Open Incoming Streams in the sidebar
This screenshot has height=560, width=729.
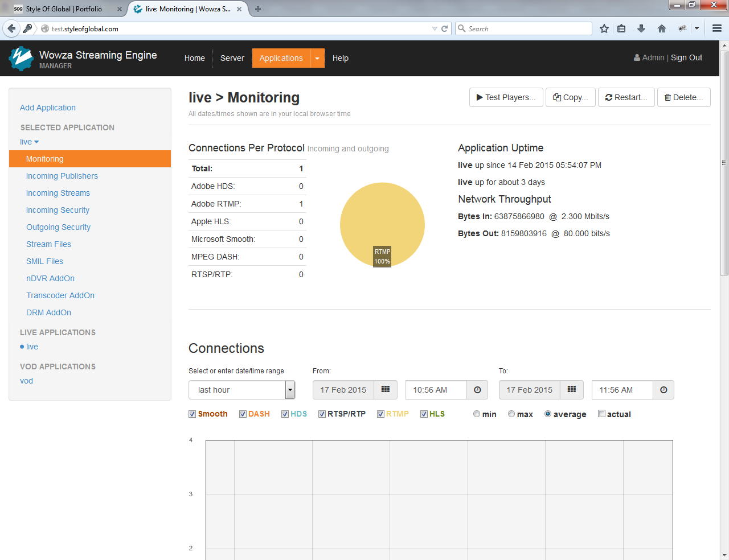coord(58,193)
